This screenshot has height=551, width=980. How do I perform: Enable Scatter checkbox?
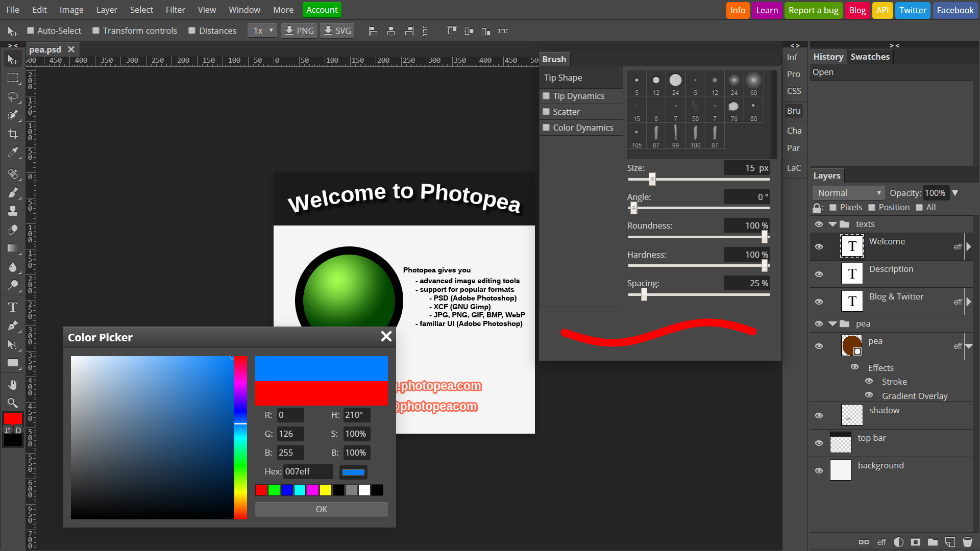(x=546, y=112)
